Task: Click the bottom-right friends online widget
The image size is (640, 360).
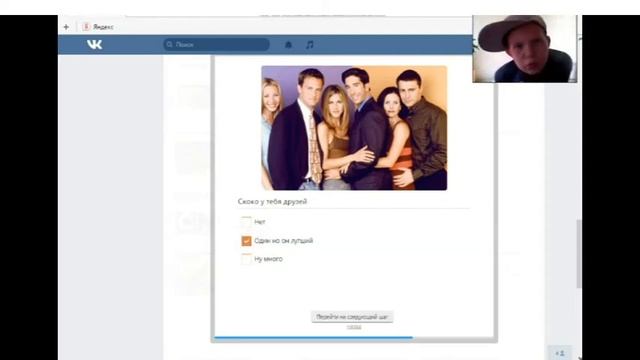Action: point(560,353)
